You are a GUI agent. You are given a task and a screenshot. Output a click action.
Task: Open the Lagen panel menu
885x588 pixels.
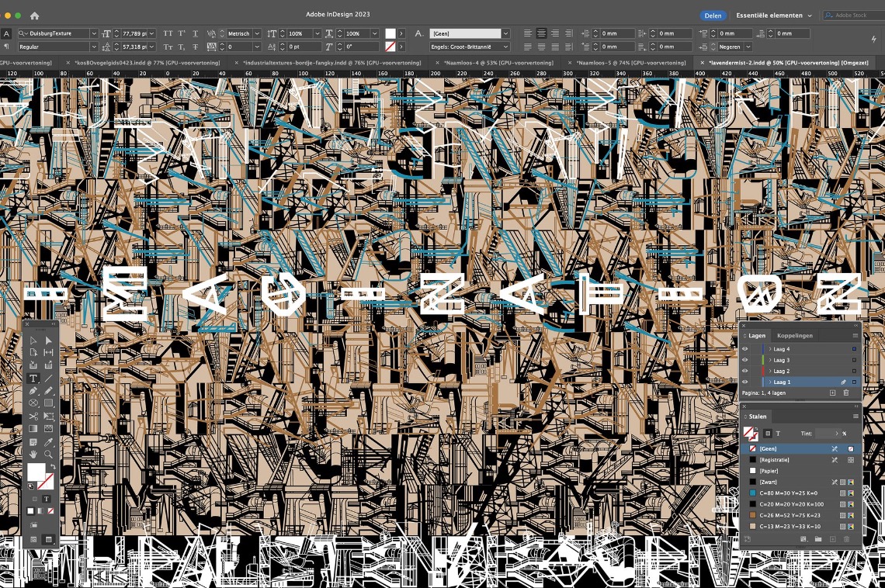coord(855,335)
